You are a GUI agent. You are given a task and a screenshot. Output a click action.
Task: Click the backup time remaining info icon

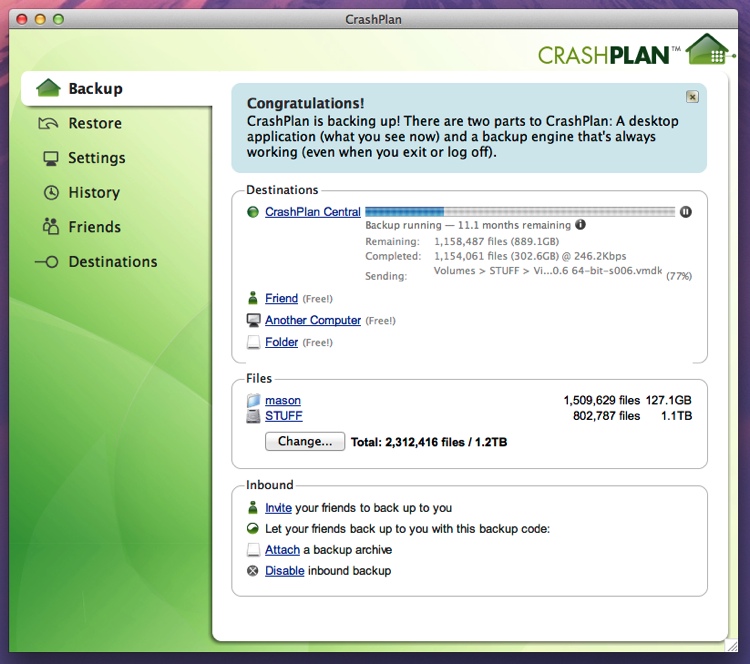tap(580, 224)
